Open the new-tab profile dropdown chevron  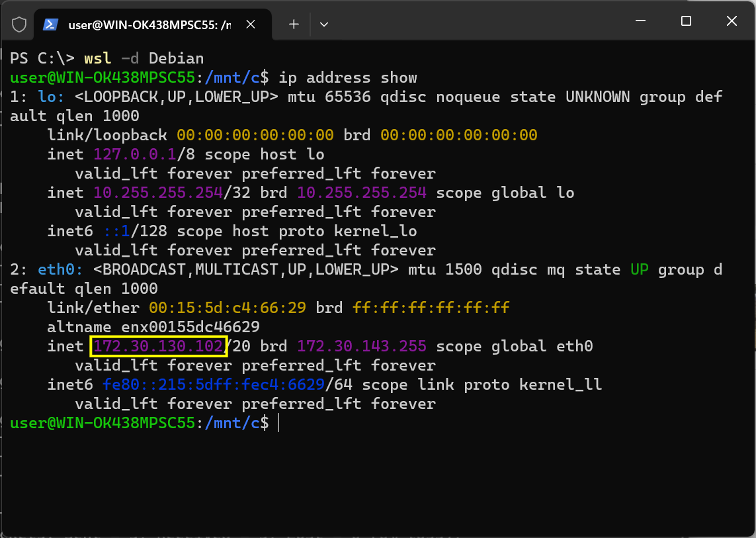324,24
